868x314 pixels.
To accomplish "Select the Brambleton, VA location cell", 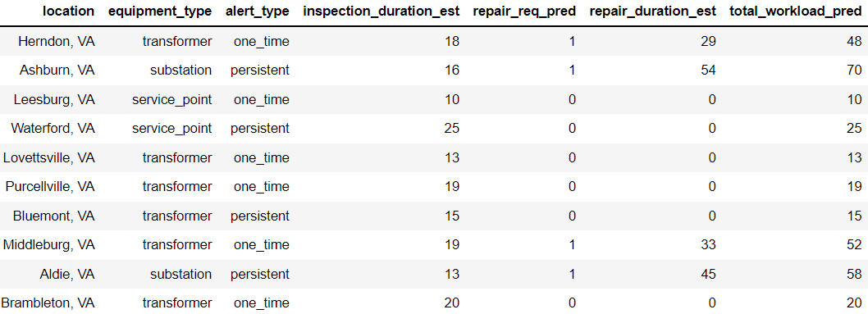I will tap(48, 303).
